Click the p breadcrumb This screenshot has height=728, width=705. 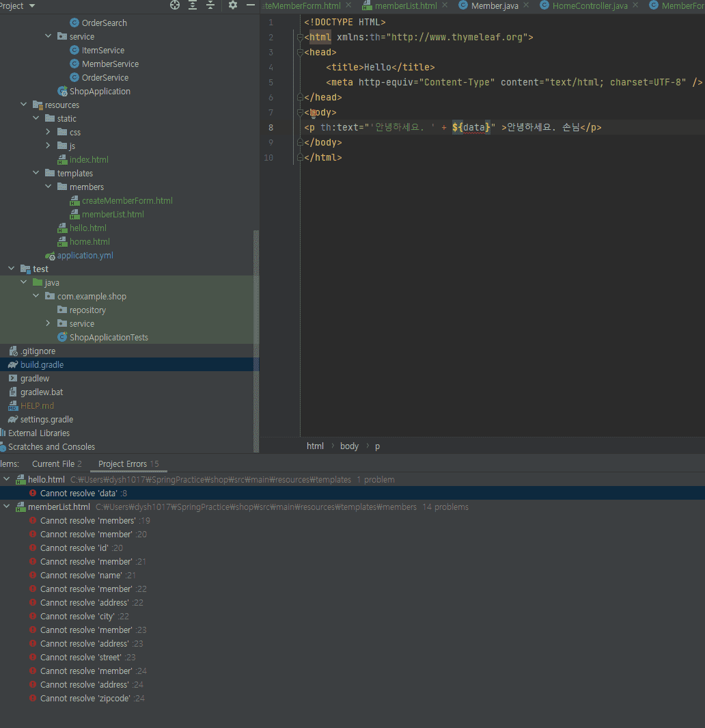(377, 446)
